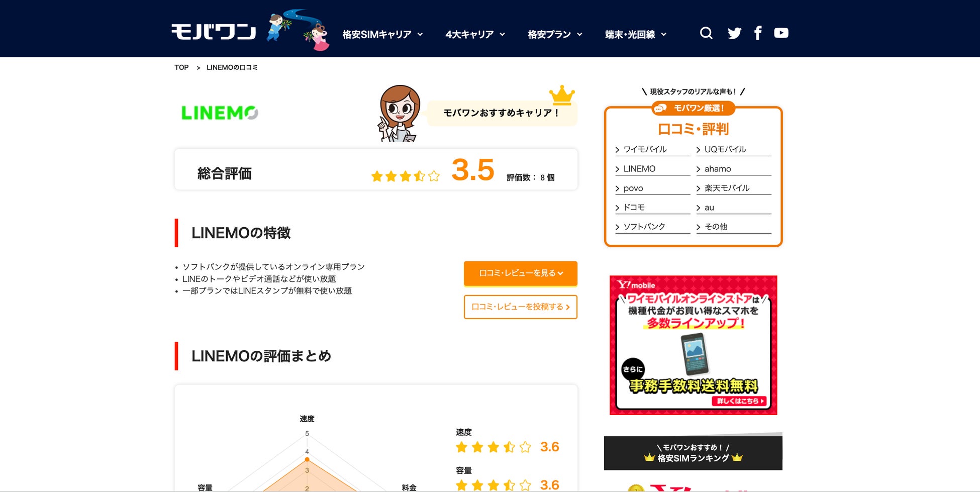Click the 速度 axis label on radar chart
The image size is (980, 492).
307,419
